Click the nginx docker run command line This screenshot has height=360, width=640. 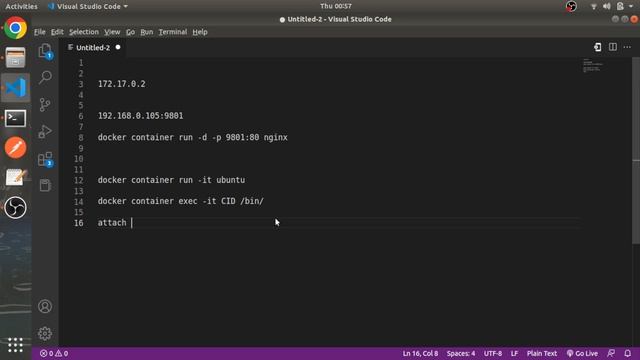[193, 138]
